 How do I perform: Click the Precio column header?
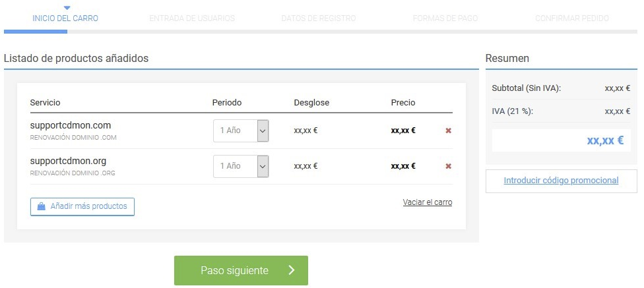(x=403, y=103)
